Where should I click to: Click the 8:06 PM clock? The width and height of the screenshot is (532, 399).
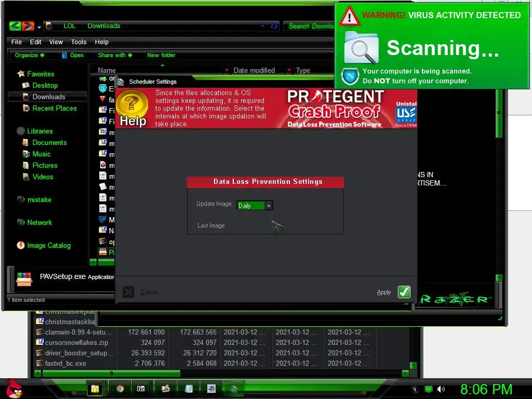pos(486,389)
